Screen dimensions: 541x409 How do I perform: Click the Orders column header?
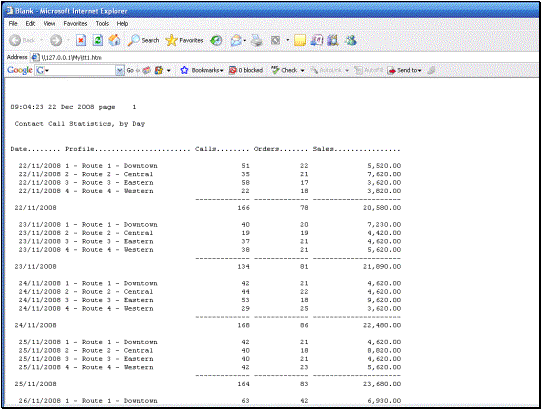pyautogui.click(x=281, y=149)
